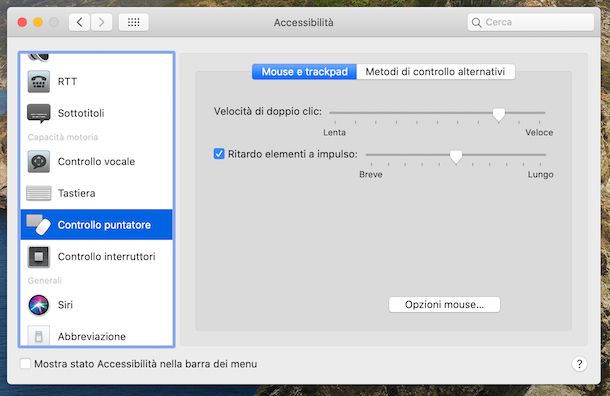This screenshot has height=396, width=610.
Task: Uncheck Ritardo elementi a impulso
Action: pyautogui.click(x=219, y=154)
